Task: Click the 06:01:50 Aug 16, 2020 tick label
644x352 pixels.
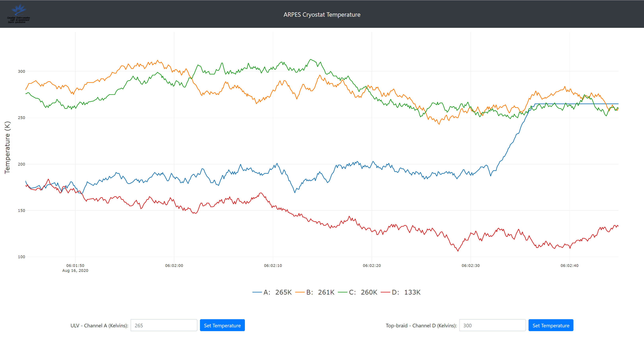Action: pos(75,268)
